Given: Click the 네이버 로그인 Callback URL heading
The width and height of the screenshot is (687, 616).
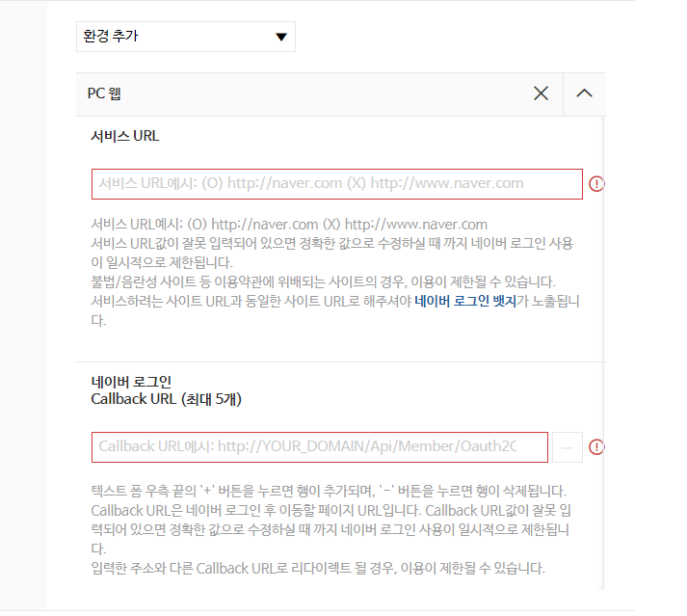Looking at the screenshot, I should [166, 390].
